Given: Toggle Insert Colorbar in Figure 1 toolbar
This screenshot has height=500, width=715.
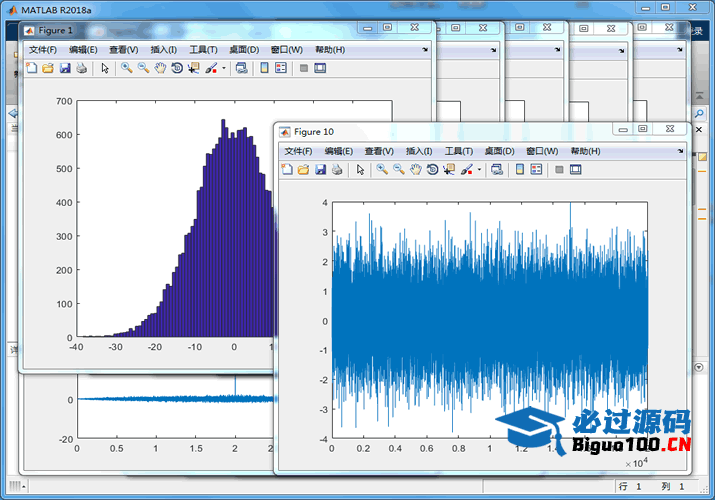Looking at the screenshot, I should 264,68.
